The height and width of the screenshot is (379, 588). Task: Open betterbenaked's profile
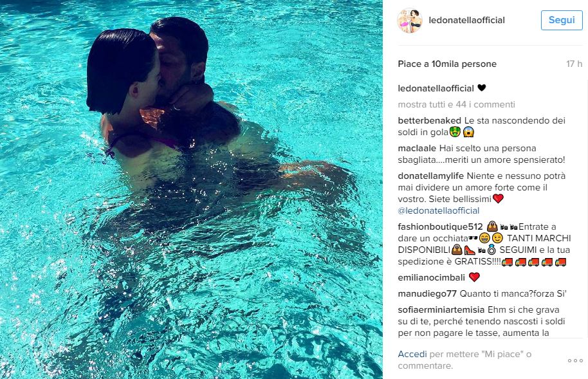(x=429, y=120)
